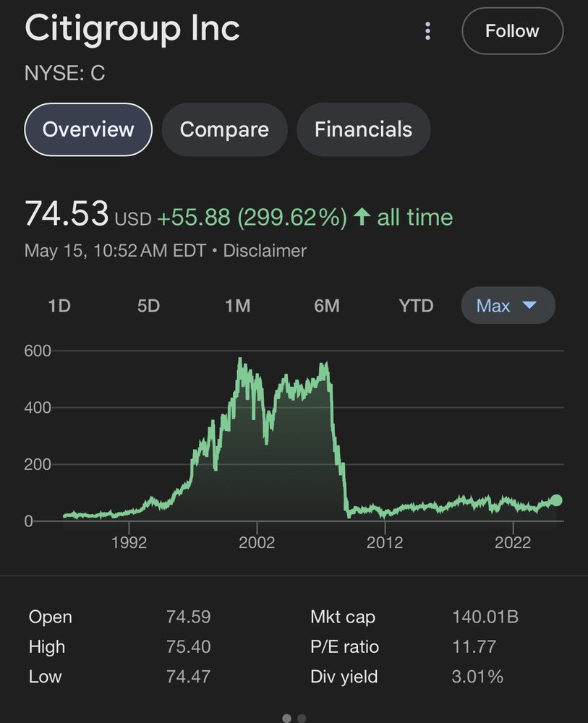Follow Citigroup Inc stock
Viewport: 588px width, 723px height.
click(x=512, y=31)
